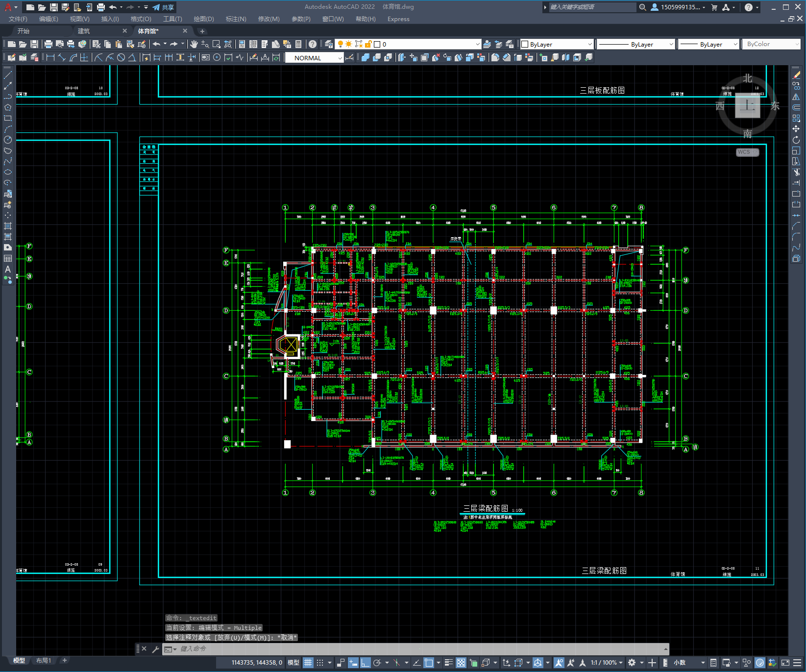Select the Circle tool in the draw toolbar
Screen dimensions: 806x672
coord(8,140)
